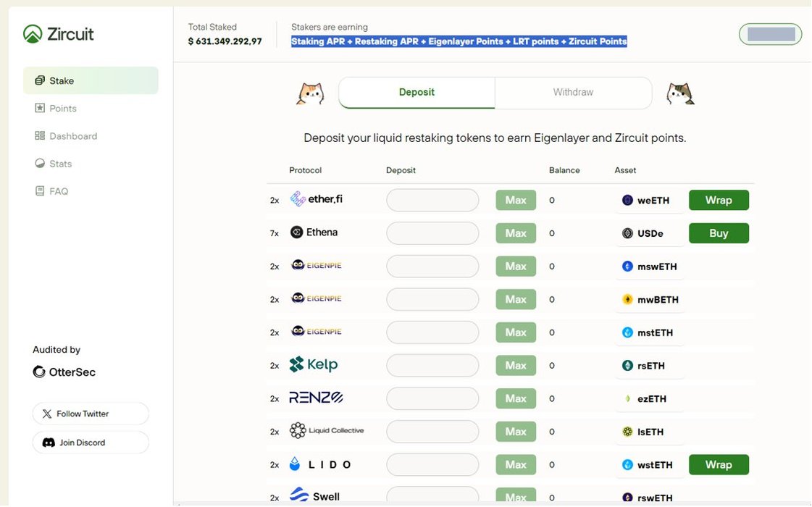The width and height of the screenshot is (812, 507).
Task: Click the Zircuit logo icon
Action: (x=33, y=34)
